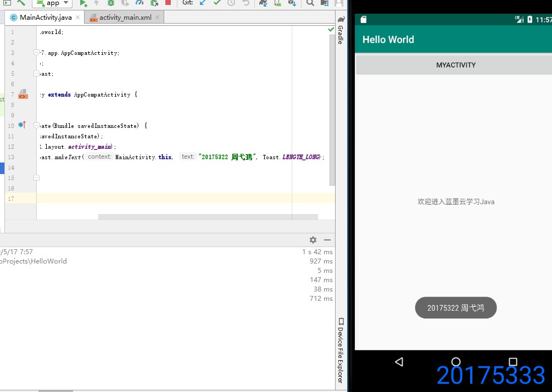Click the Hello World app bar title
The height and width of the screenshot is (392, 552).
pyautogui.click(x=388, y=40)
